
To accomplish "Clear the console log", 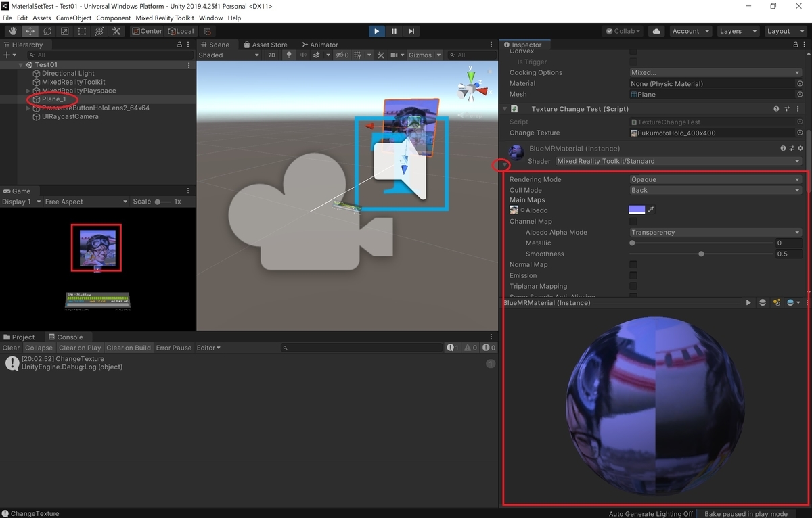I will click(x=12, y=348).
